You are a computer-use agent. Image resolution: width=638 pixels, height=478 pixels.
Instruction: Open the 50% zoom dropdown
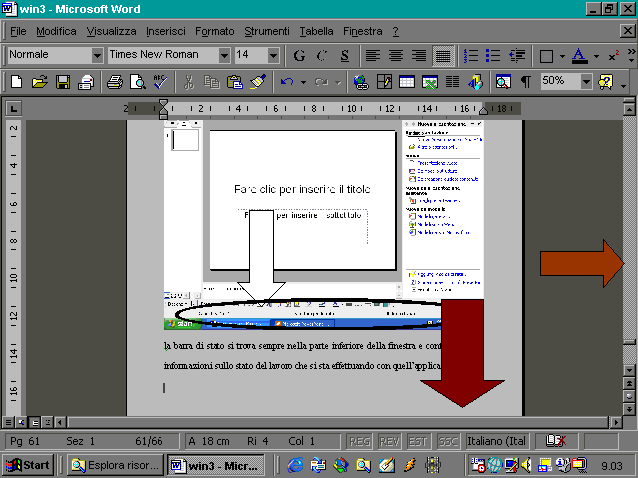point(586,81)
